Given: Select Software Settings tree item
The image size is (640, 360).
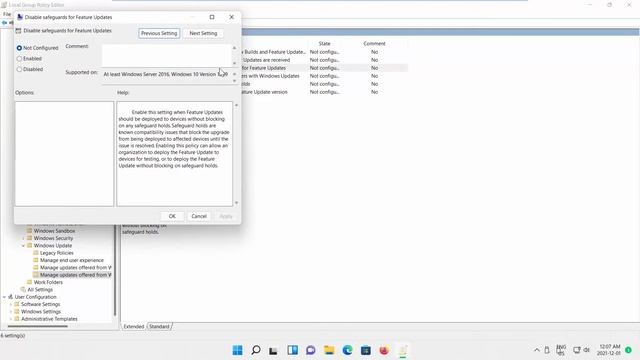Looking at the screenshot, I should pyautogui.click(x=40, y=304).
